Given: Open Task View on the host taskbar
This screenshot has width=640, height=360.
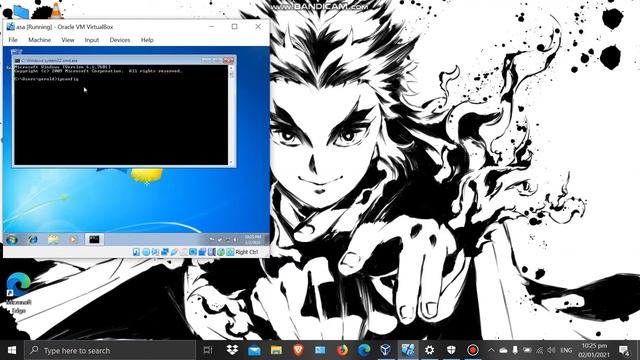Looking at the screenshot, I should (208, 350).
